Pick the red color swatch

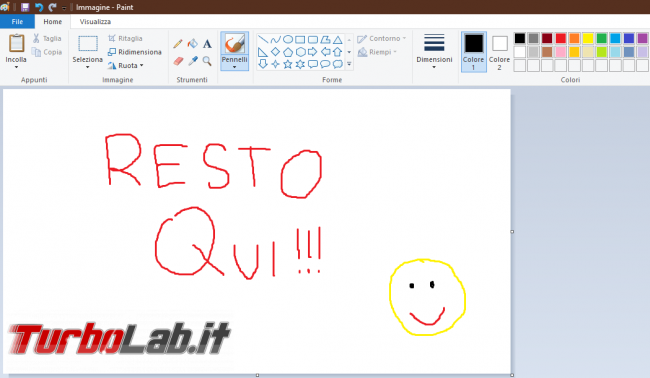[560, 39]
